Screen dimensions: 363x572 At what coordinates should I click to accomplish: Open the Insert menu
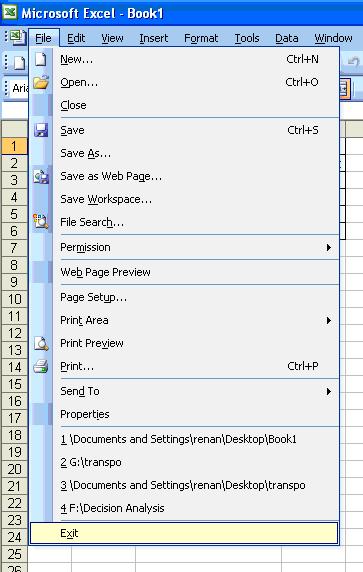[x=154, y=38]
